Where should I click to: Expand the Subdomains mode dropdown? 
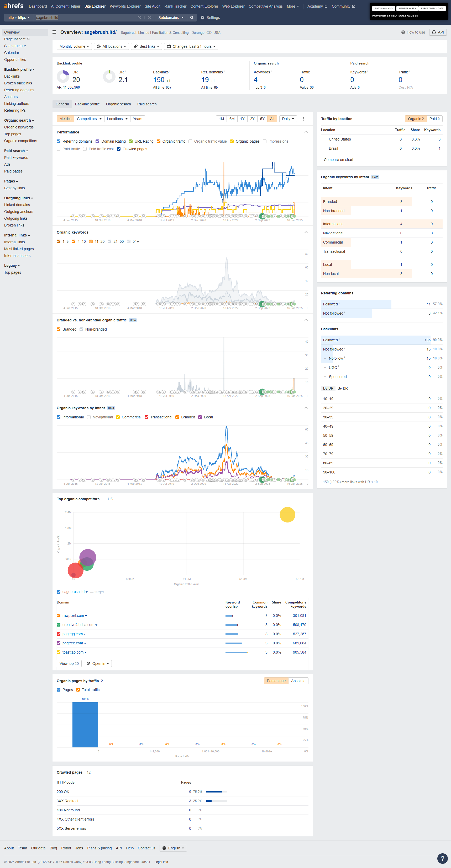[171, 18]
